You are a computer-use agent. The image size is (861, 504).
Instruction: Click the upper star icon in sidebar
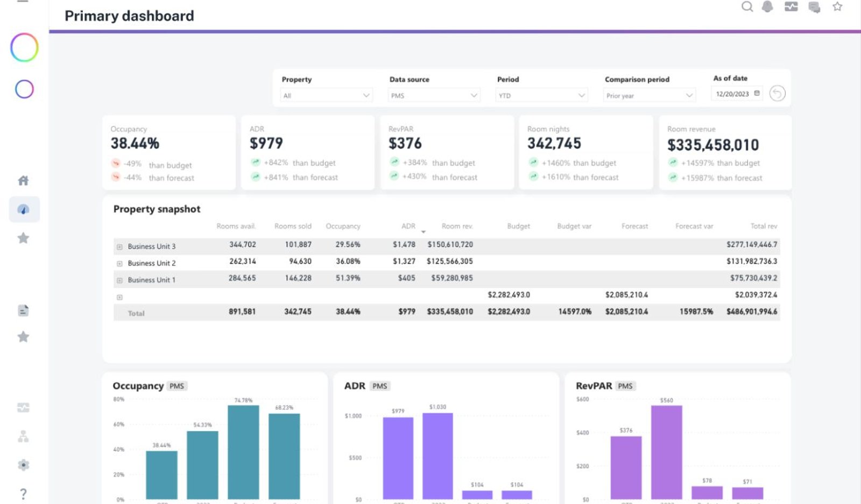(23, 238)
